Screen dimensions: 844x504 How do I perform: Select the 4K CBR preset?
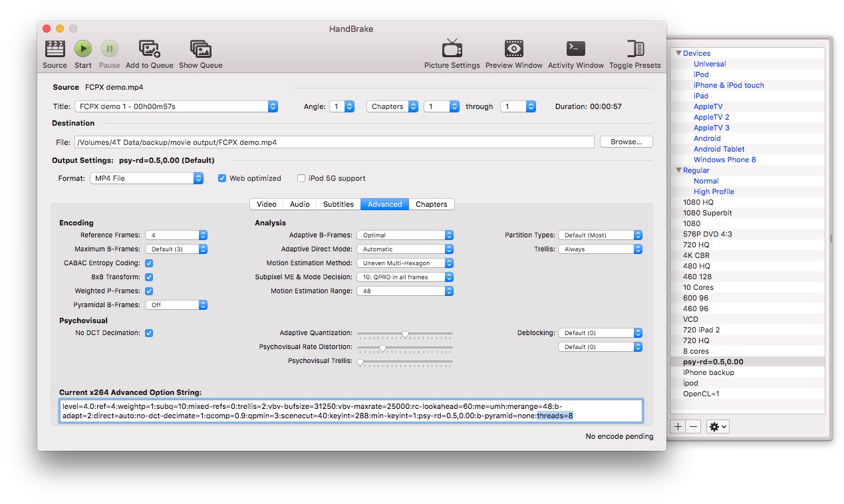coord(696,255)
